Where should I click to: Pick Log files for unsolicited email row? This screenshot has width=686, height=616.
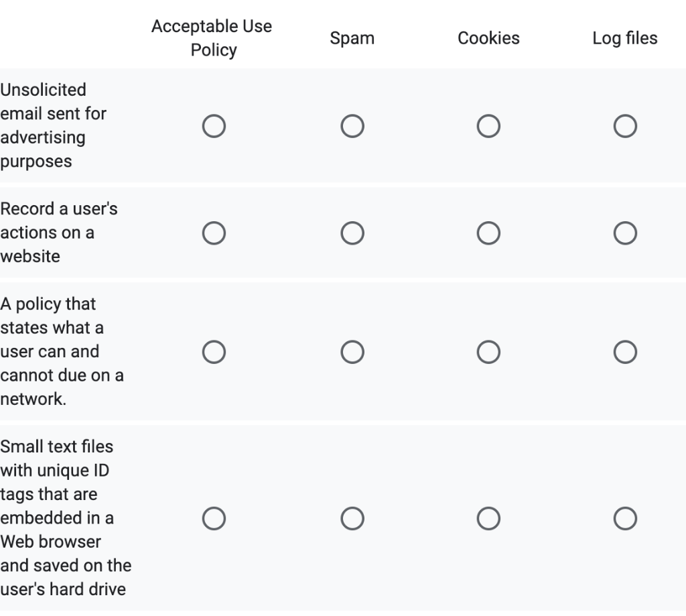[x=624, y=125]
